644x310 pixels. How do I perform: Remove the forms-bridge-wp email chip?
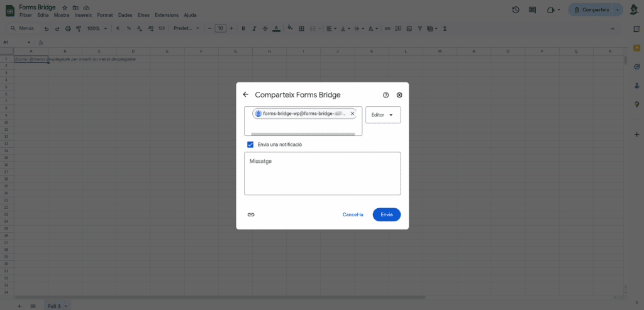click(352, 114)
